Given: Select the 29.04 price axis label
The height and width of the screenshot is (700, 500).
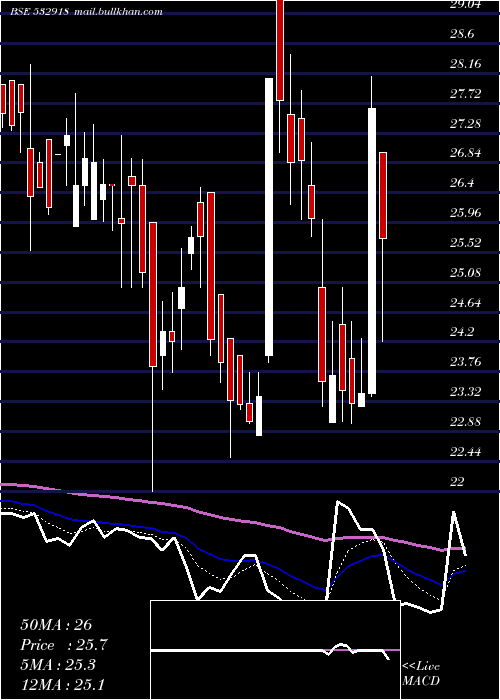Looking at the screenshot, I should [465, 4].
